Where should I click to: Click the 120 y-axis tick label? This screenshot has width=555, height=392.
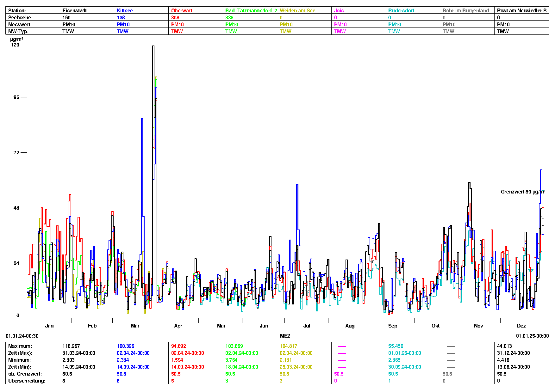click(x=15, y=45)
